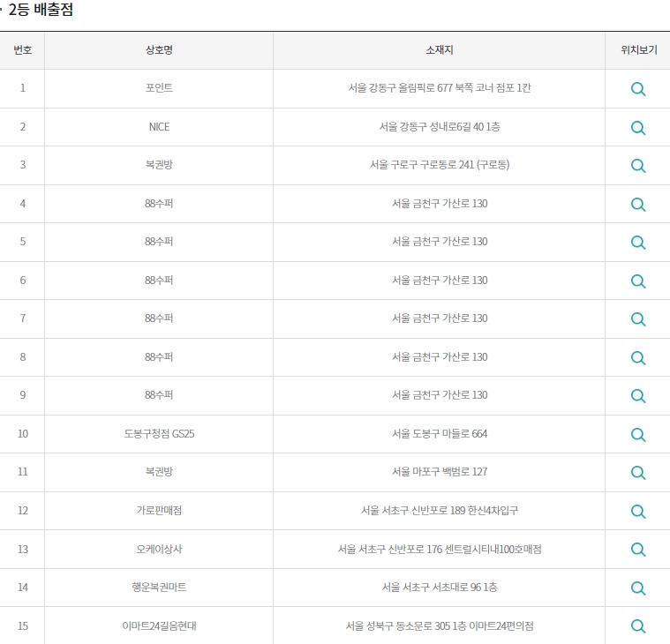Viewport: 670px width, 644px height.
Task: Click row number 10
Action: point(23,434)
